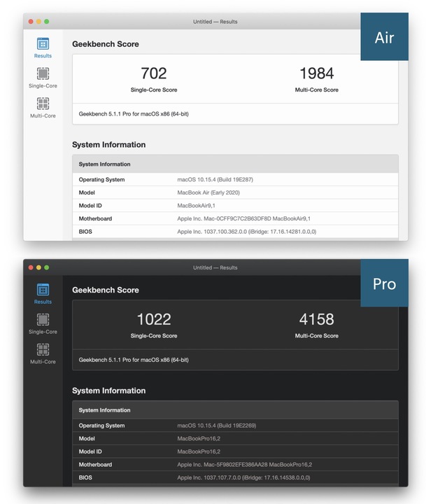
Task: Click Mac-0CFF9C7C2B63DF8D motherboard value
Action: (244, 218)
